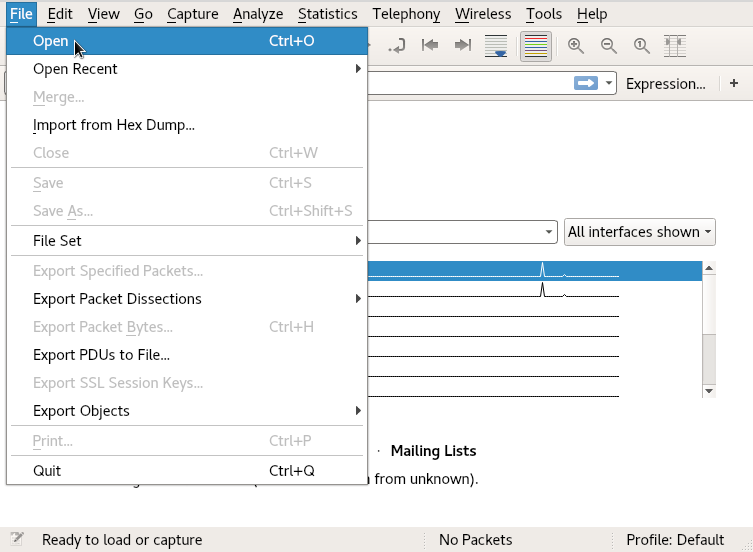Open the Capture menu
Image resolution: width=753 pixels, height=552 pixels.
click(193, 14)
